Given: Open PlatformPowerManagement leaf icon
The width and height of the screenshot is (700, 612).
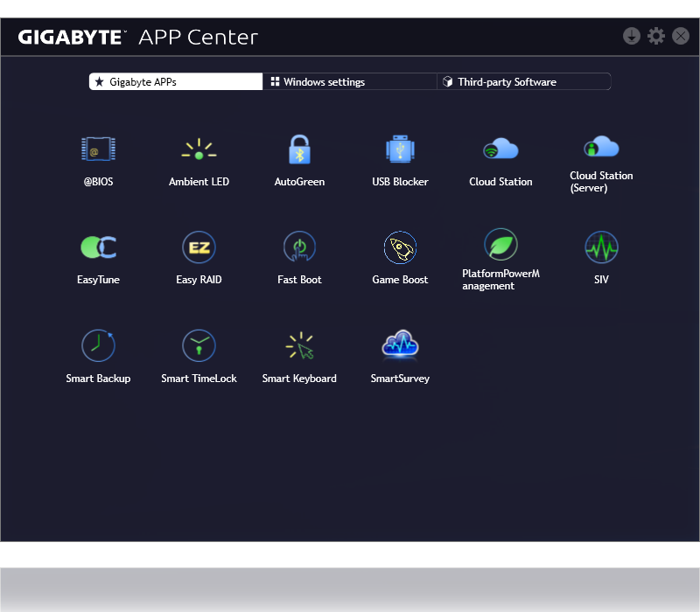Looking at the screenshot, I should (x=500, y=245).
